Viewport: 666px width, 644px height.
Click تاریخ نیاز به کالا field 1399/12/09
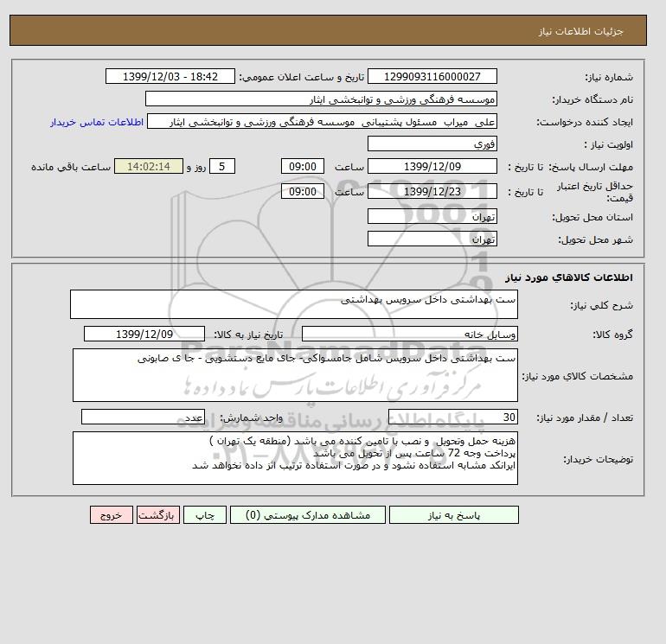click(x=144, y=334)
